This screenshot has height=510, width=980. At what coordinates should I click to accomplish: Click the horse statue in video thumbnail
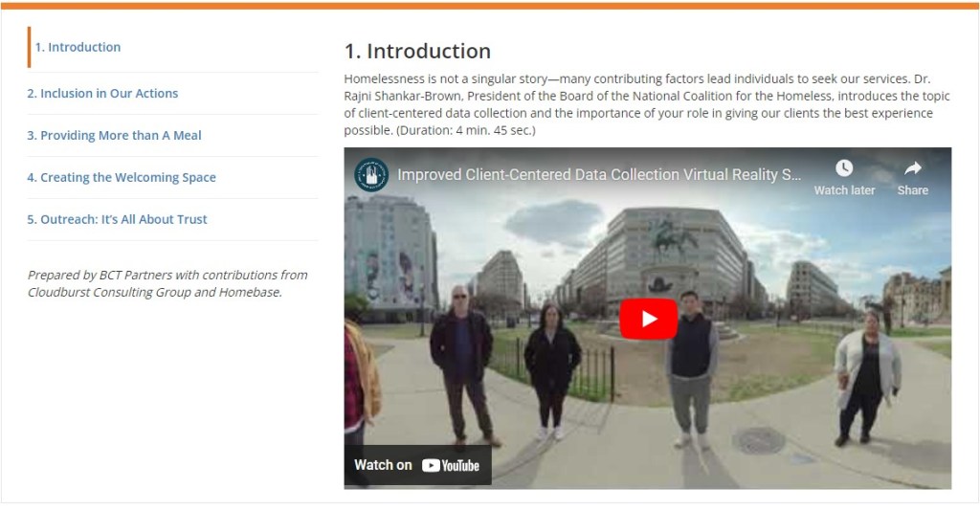(x=674, y=237)
